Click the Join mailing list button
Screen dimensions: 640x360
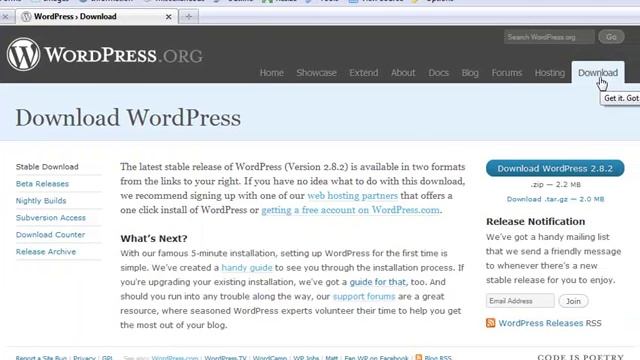[573, 301]
